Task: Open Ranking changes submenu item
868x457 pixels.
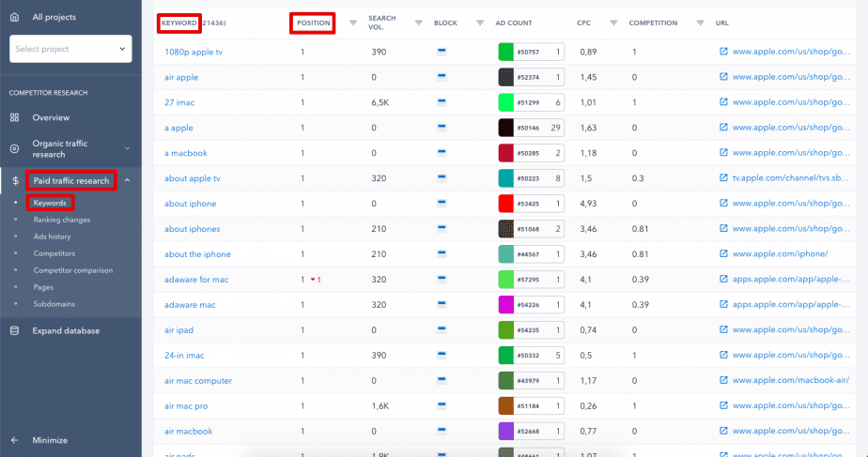Action: click(61, 220)
